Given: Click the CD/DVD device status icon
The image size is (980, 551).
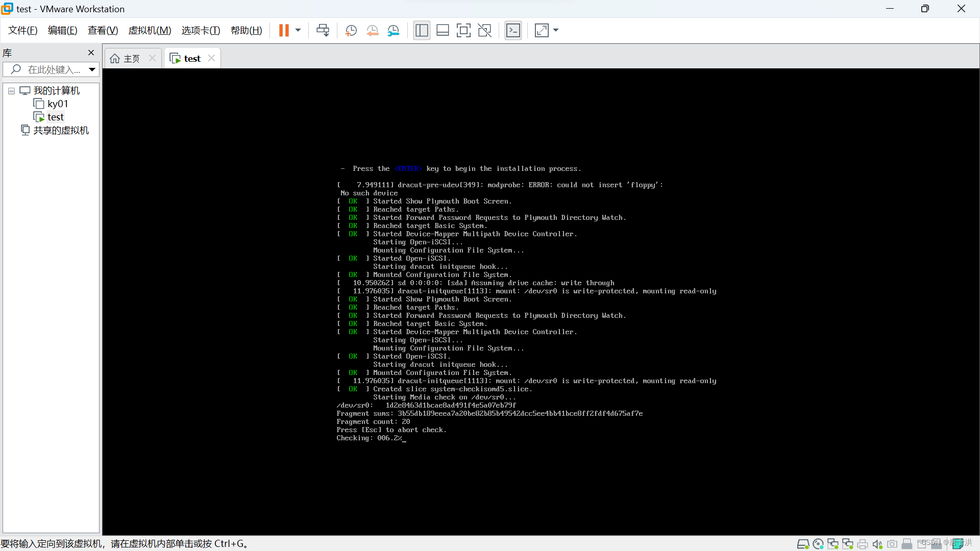Looking at the screenshot, I should [x=818, y=544].
